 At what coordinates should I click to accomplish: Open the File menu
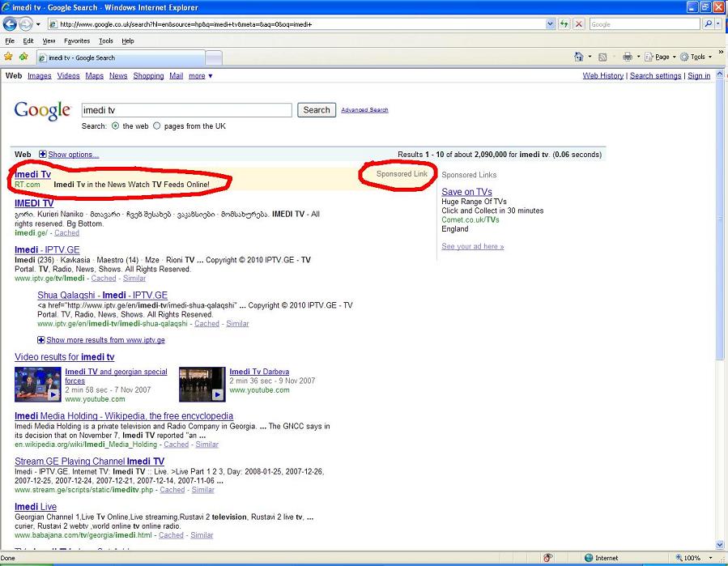(x=10, y=40)
